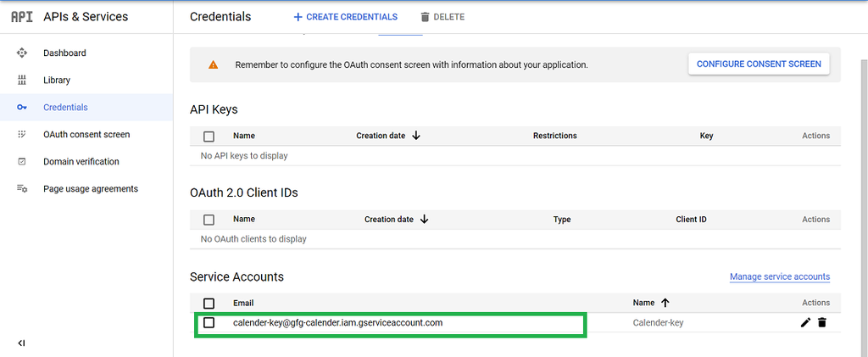Click the trash icon for Calender-key account
Viewport: 868px width, 357px height.
[821, 322]
